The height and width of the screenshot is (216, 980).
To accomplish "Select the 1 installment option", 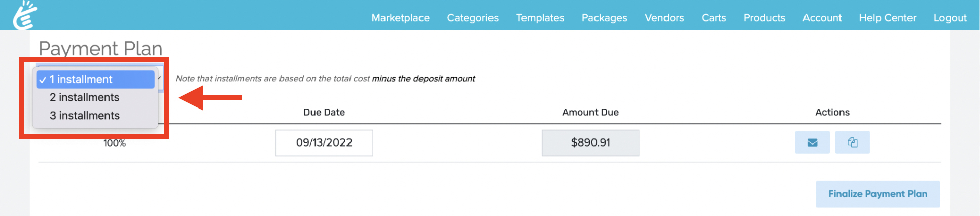I will [95, 80].
